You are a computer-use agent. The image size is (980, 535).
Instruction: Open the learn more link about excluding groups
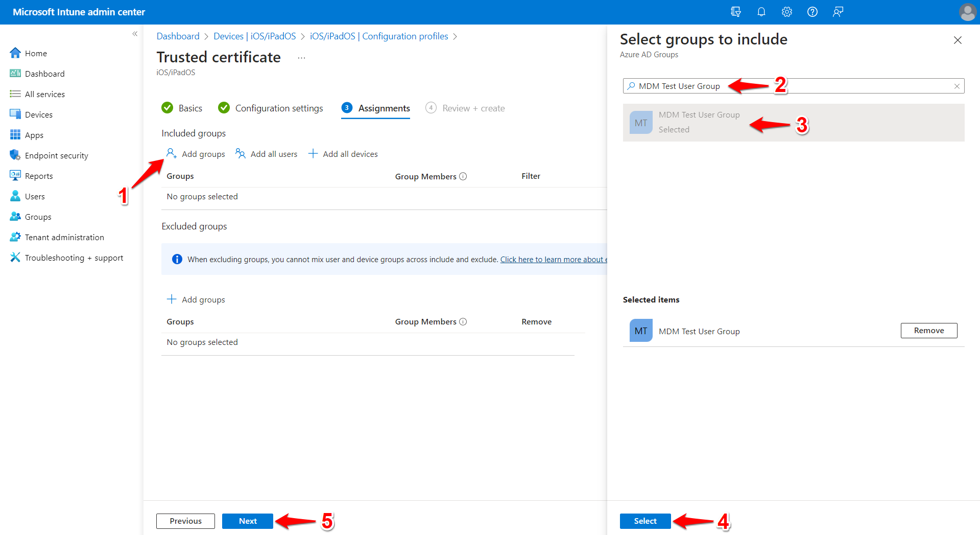click(554, 260)
